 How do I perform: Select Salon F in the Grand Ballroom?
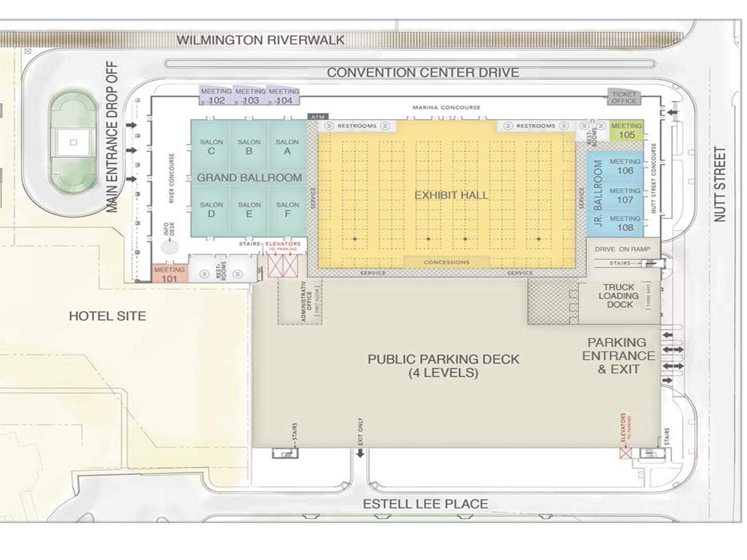pyautogui.click(x=288, y=210)
